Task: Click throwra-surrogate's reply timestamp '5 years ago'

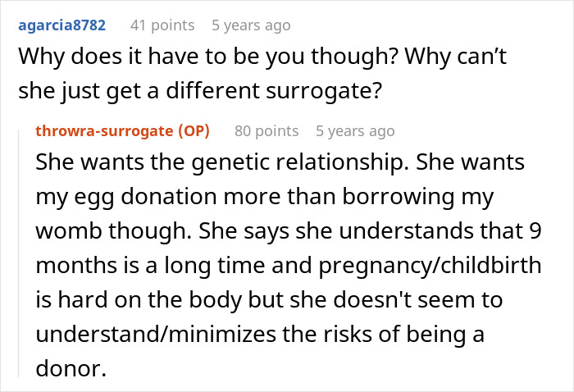Action: (354, 130)
